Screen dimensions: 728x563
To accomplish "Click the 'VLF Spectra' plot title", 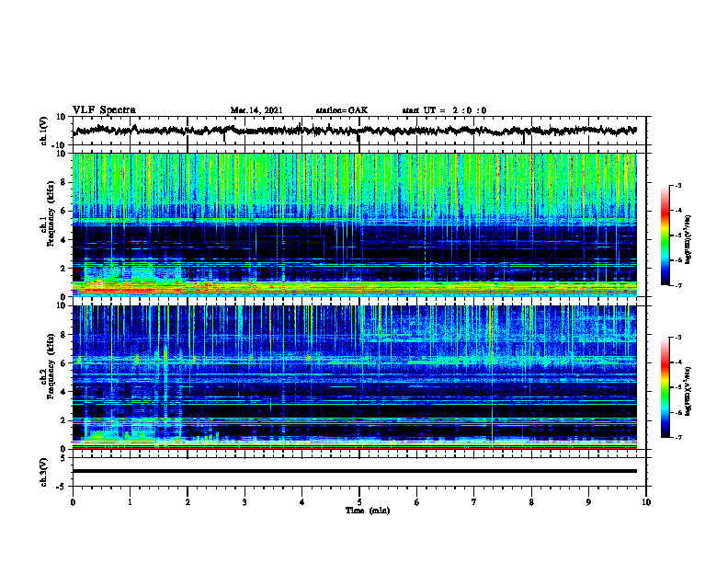I will click(104, 110).
